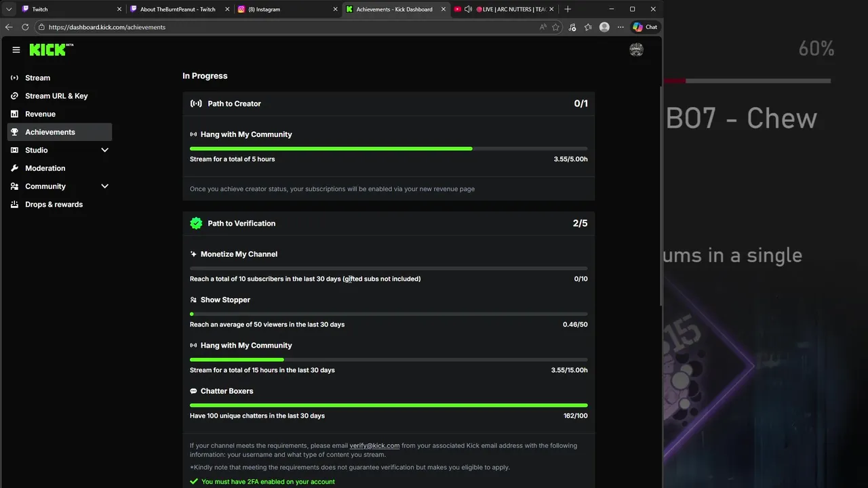868x488 pixels.
Task: Open the Copilot Chat button
Action: 645,27
